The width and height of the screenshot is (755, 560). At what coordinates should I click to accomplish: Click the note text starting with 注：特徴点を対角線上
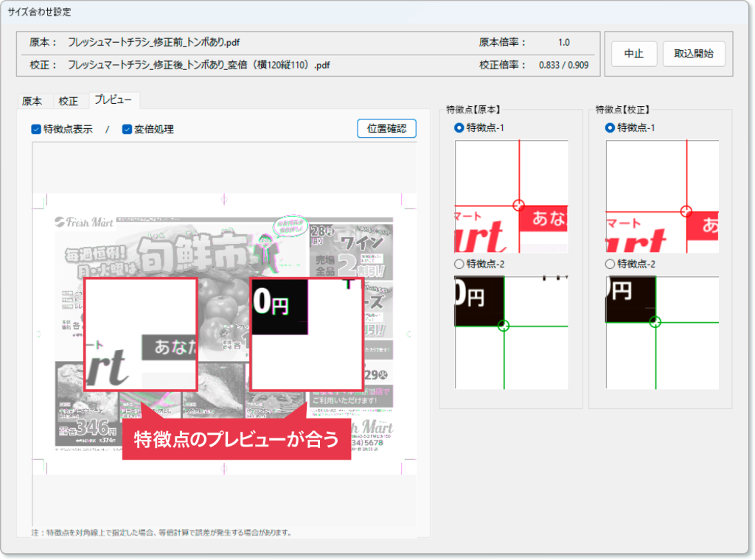click(161, 533)
